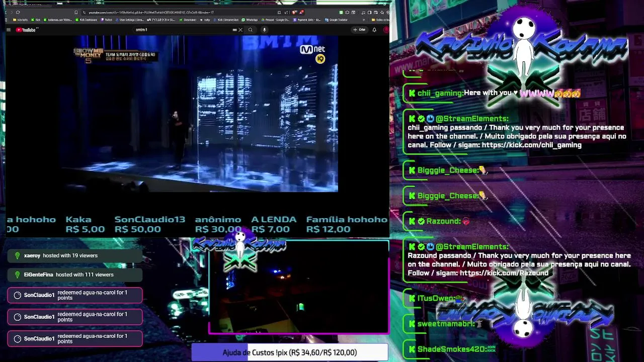Click the Ajuda de Custos goal bar

(x=290, y=352)
